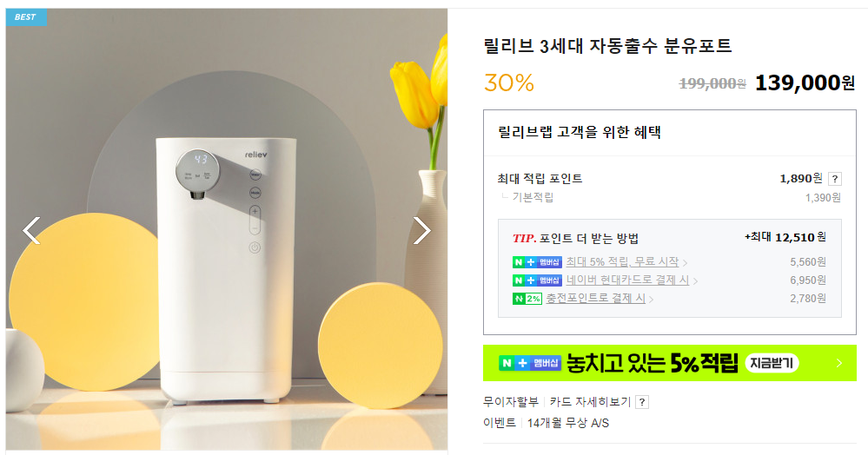Screen dimensions: 868x455
Task: Click the main product image
Action: (227, 229)
